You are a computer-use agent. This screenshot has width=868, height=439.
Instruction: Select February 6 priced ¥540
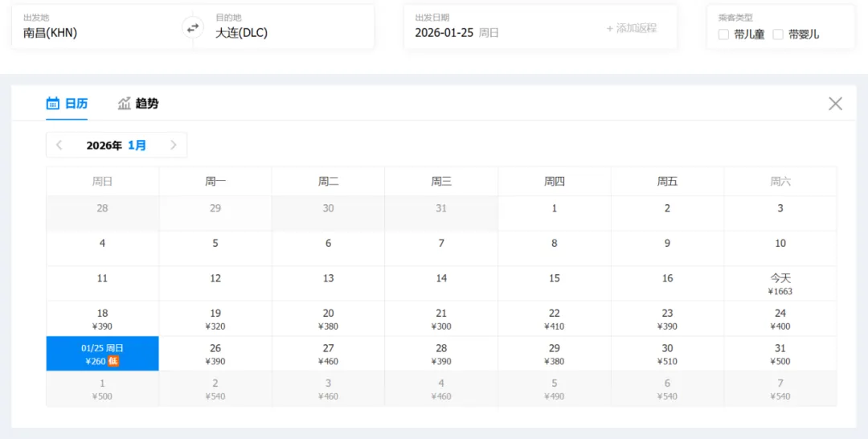[x=668, y=388]
